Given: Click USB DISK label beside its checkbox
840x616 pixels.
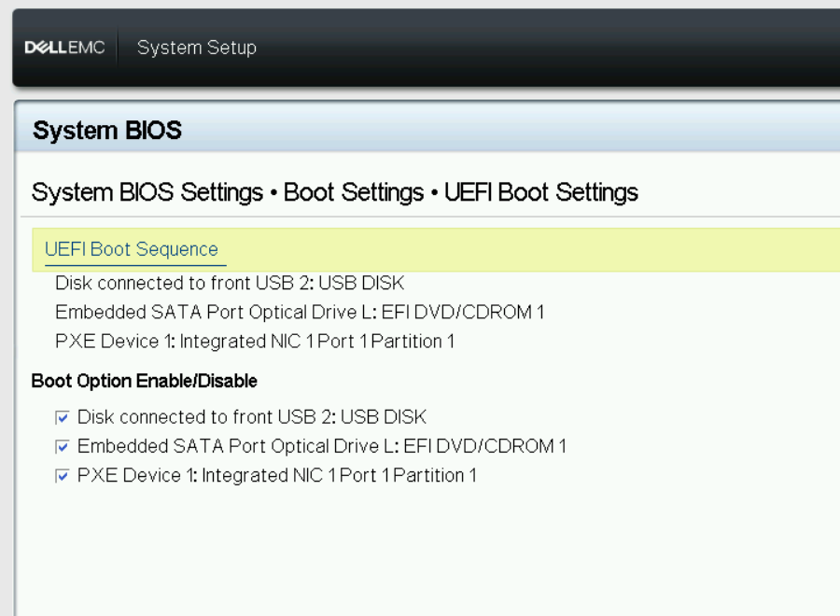Looking at the screenshot, I should pyautogui.click(x=252, y=417).
